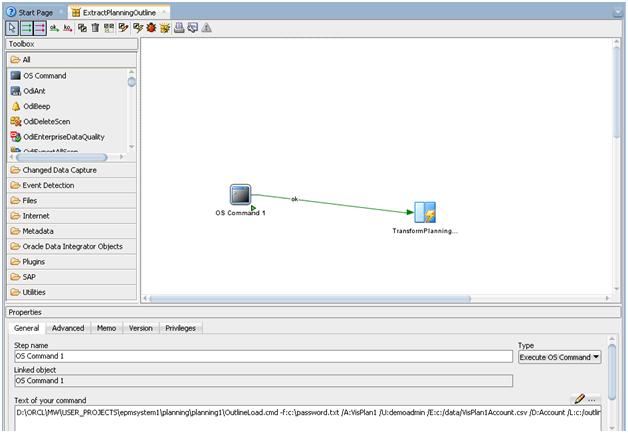Viewport: 628px width, 433px height.
Task: Click the print preview page setup icon
Action: tap(193, 28)
